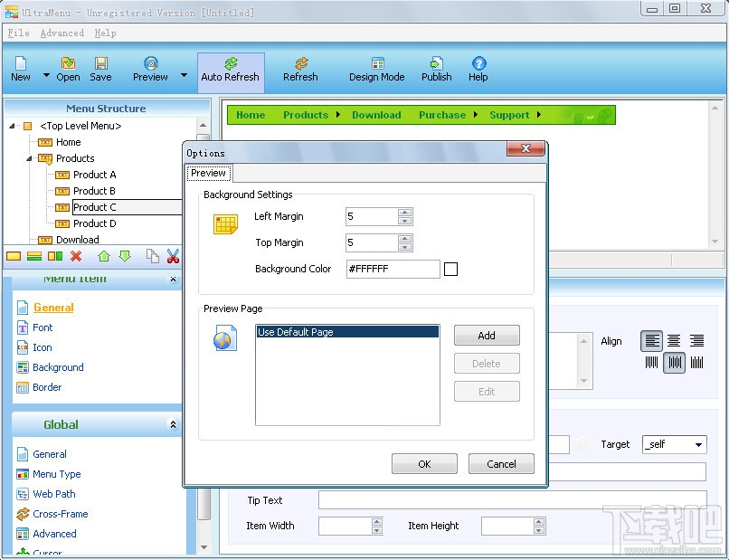Image resolution: width=729 pixels, height=560 pixels.
Task: Click the Background Color value field
Action: [392, 269]
